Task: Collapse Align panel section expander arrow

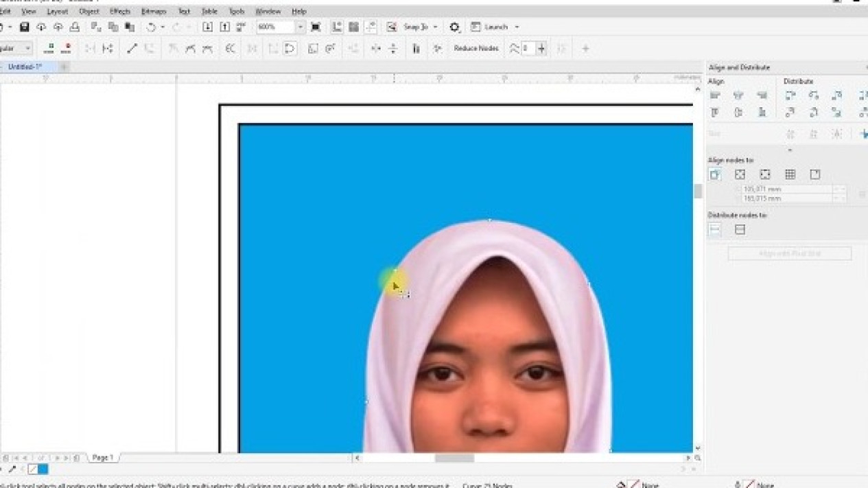Action: 790,150
